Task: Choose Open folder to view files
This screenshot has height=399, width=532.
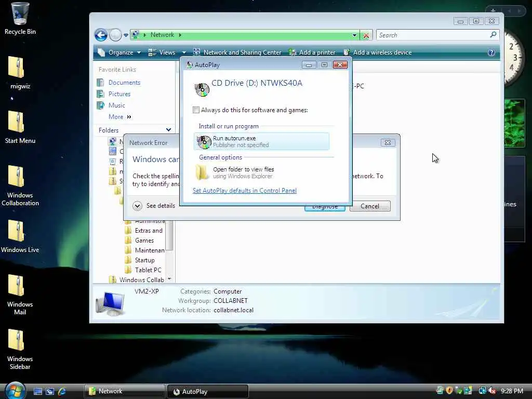Action: click(261, 172)
